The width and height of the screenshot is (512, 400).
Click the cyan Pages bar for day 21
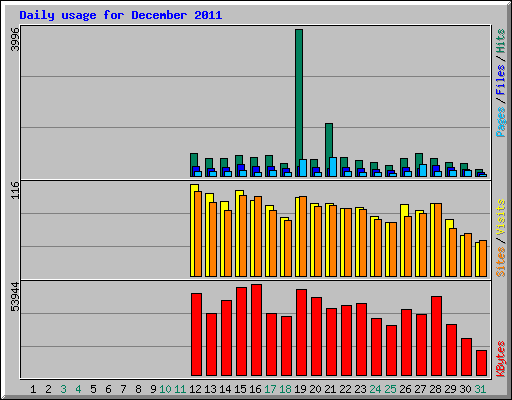coord(333,167)
